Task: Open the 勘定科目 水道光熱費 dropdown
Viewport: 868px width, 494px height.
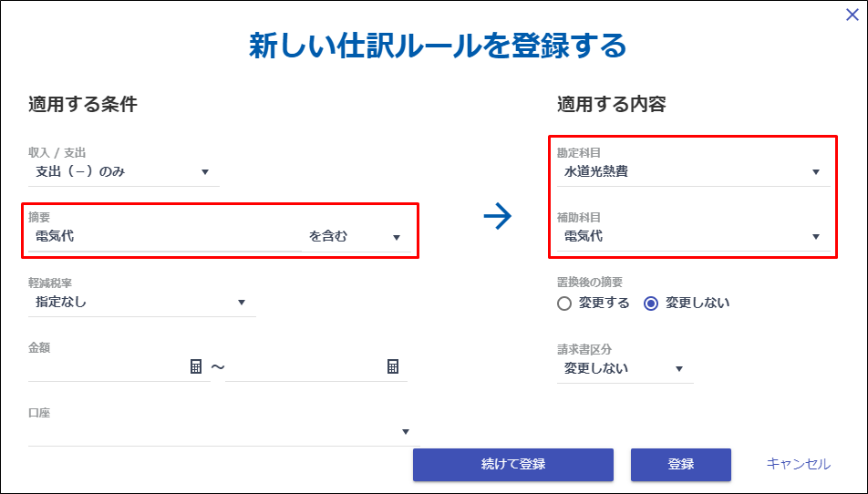Action: pyautogui.click(x=694, y=172)
